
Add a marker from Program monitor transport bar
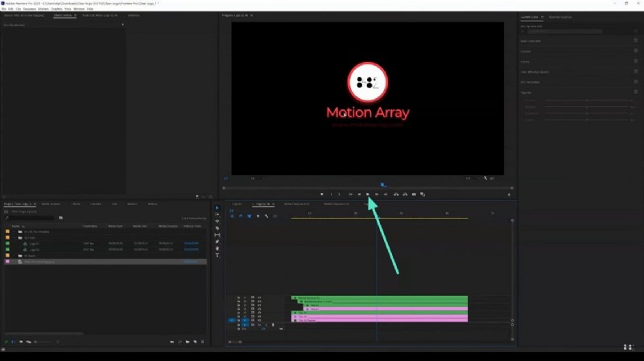click(x=321, y=195)
